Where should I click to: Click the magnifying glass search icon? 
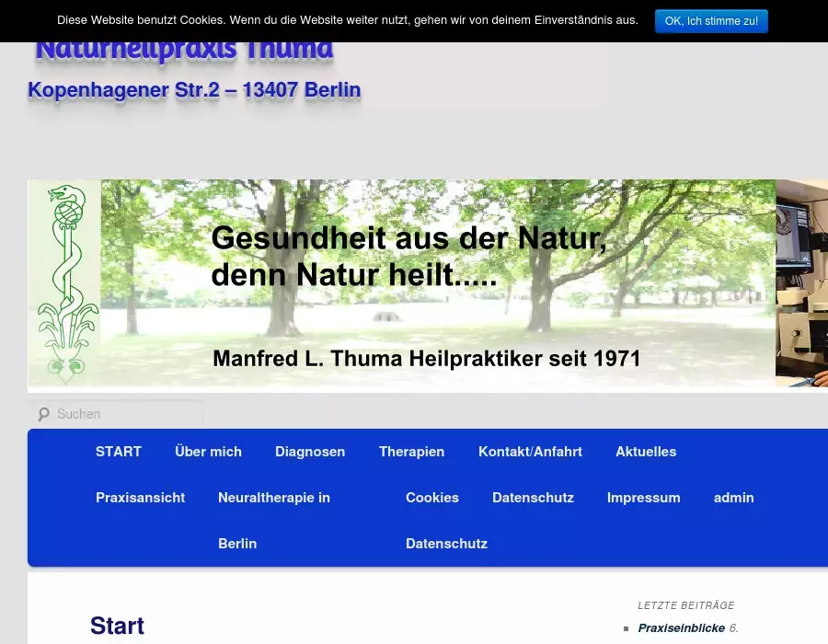[43, 415]
